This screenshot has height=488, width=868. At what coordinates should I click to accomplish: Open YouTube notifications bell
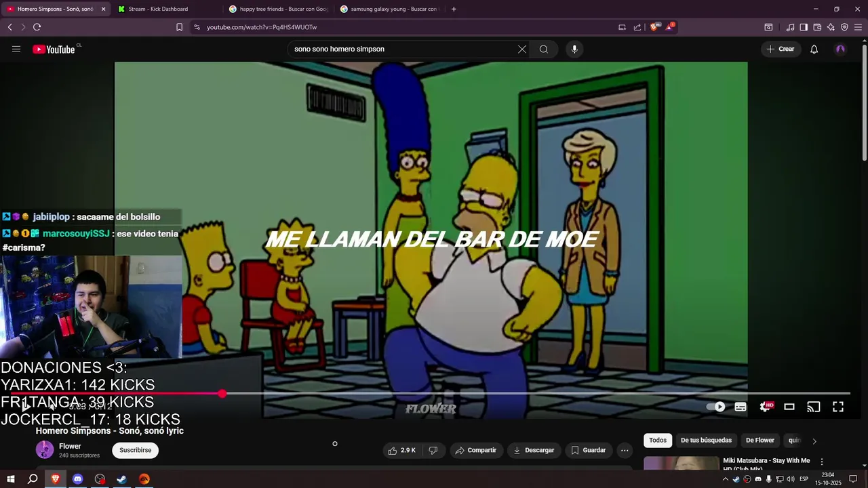coord(814,49)
